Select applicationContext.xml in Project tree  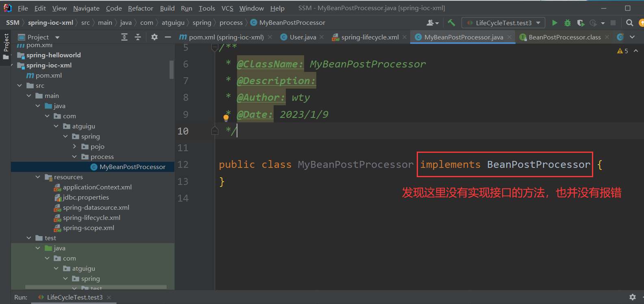[x=97, y=187]
